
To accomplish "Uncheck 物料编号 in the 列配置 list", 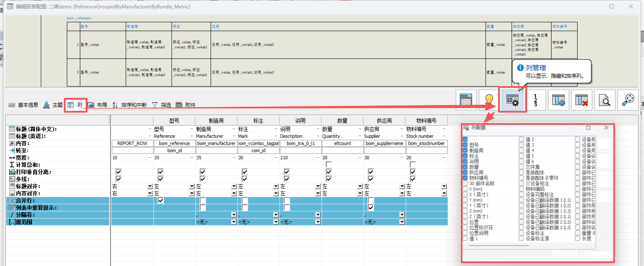I will click(x=465, y=178).
